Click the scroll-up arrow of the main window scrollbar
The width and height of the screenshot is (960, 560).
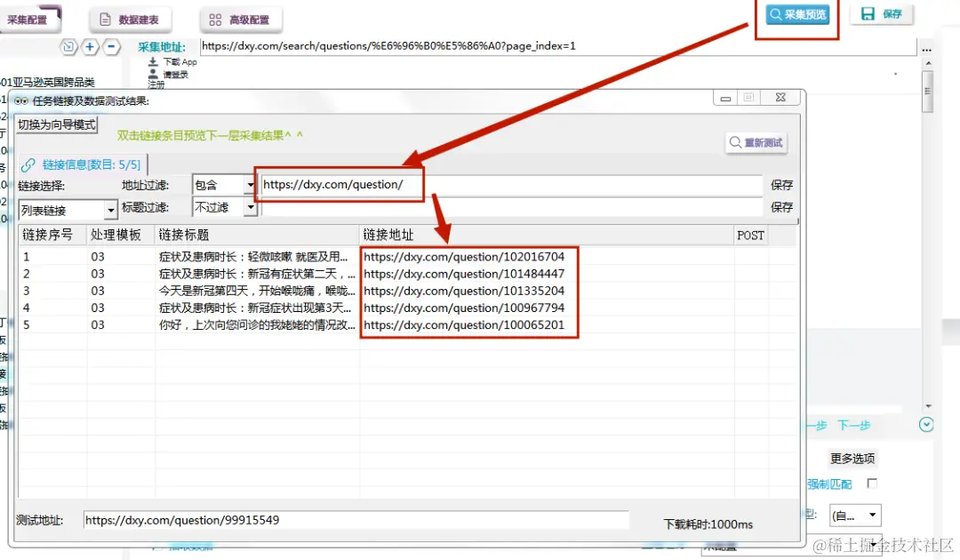pos(928,64)
